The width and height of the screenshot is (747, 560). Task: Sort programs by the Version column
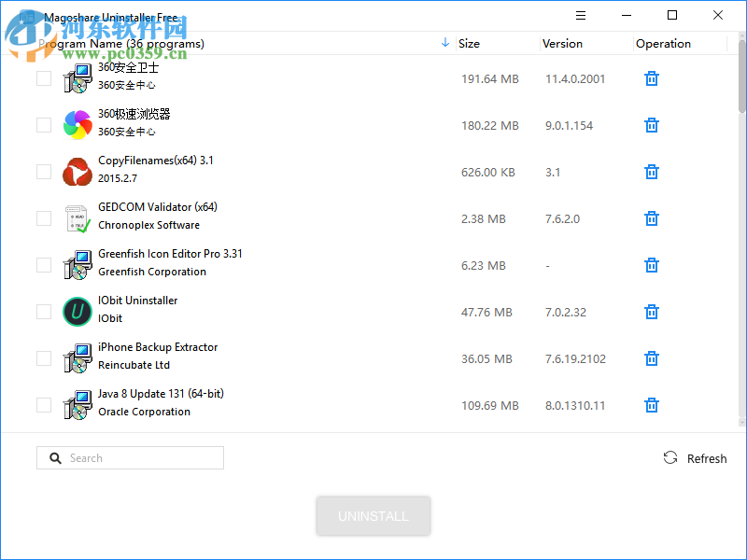tap(561, 43)
